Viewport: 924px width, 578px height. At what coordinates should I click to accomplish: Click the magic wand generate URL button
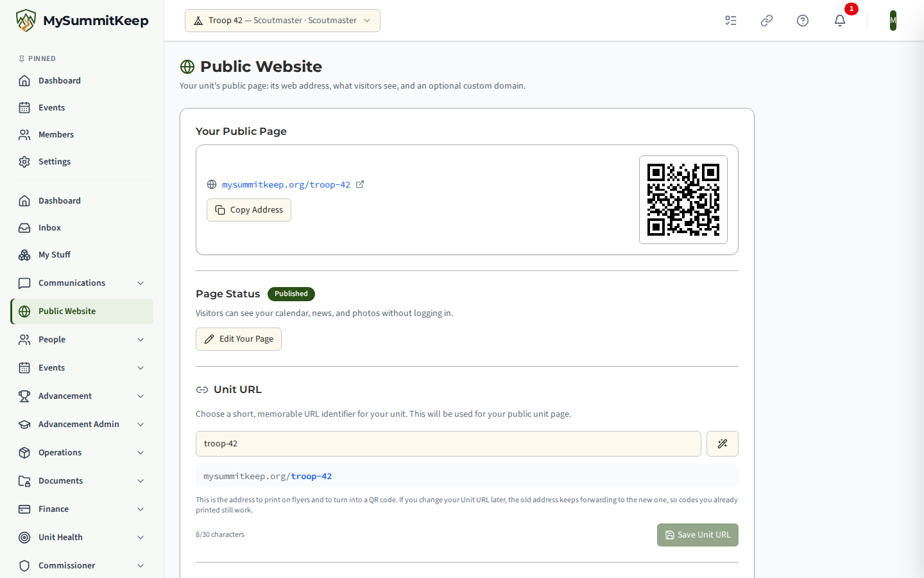(x=723, y=444)
